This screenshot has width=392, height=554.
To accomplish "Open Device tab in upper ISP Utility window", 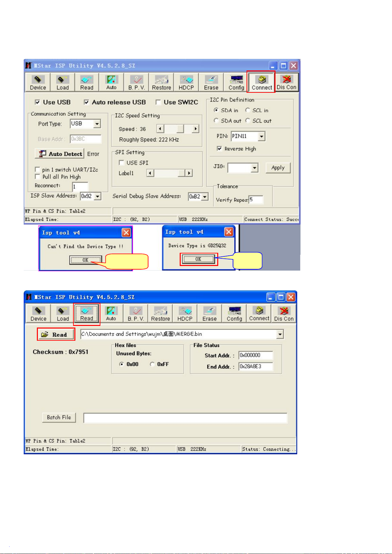I will pos(38,82).
